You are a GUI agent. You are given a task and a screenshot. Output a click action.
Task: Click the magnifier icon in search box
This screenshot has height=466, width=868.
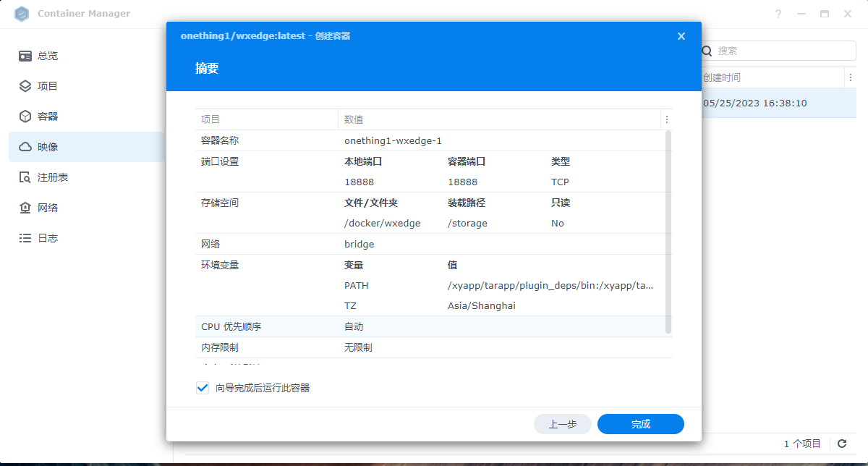coord(707,51)
